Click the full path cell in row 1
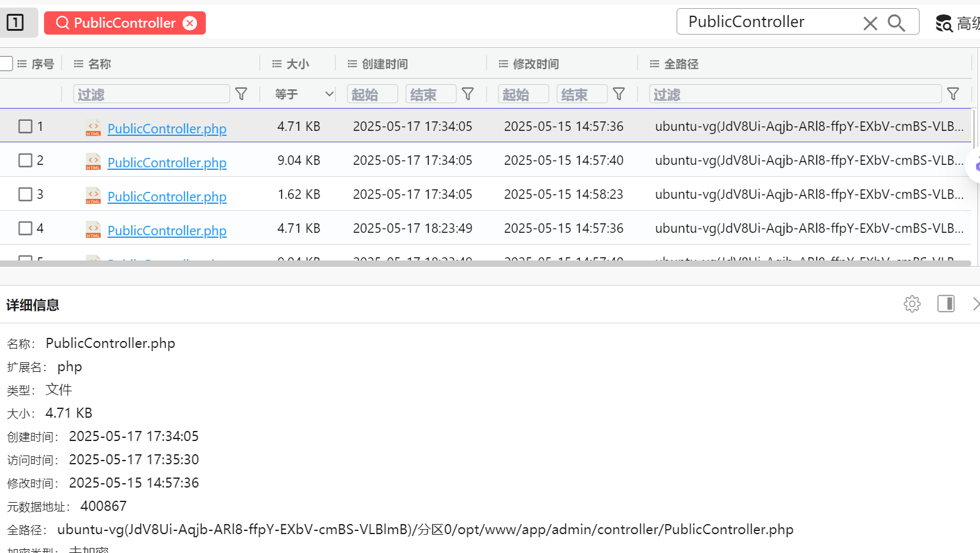 [x=809, y=126]
